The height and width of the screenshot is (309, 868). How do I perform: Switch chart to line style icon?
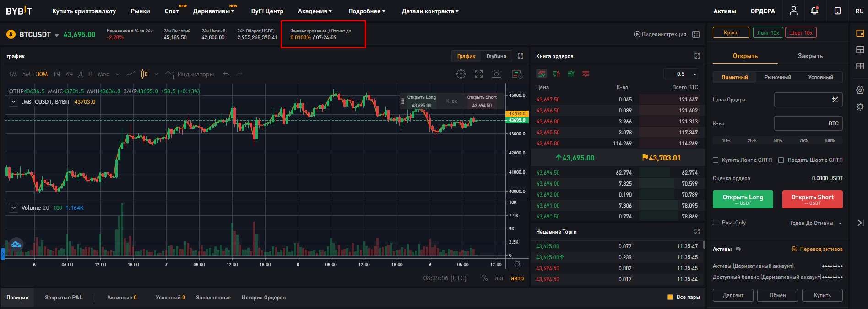[130, 74]
